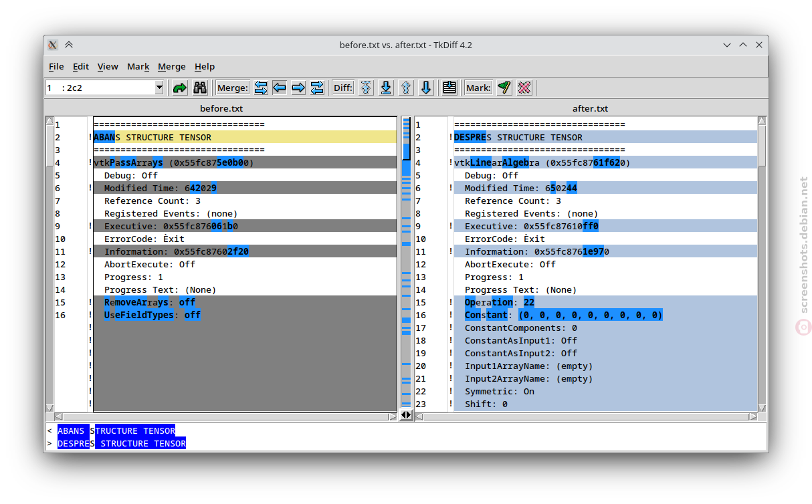This screenshot has height=504, width=812.
Task: Click '< ABANS STRUCTURE TENSOR' in bottom comparison
Action: click(x=111, y=430)
